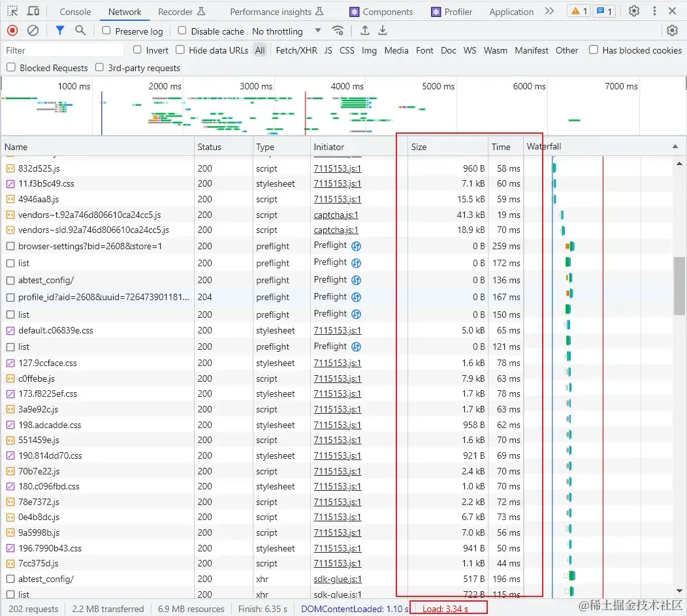Image resolution: width=687 pixels, height=616 pixels.
Task: Select the All filter type
Action: point(260,50)
